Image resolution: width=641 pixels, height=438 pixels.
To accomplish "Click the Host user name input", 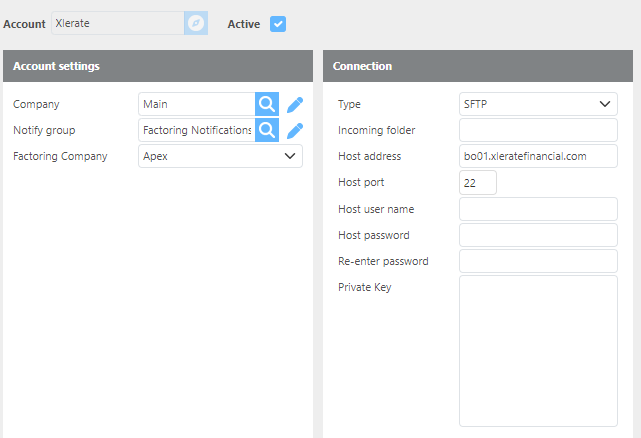I will tap(538, 208).
